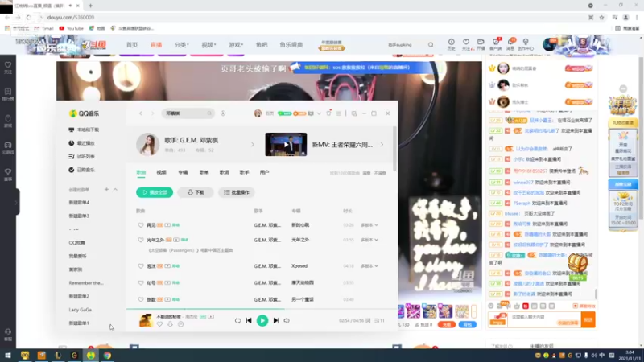Expand 多版本 for song 光年之外
This screenshot has width=644, height=362.
pos(369,240)
